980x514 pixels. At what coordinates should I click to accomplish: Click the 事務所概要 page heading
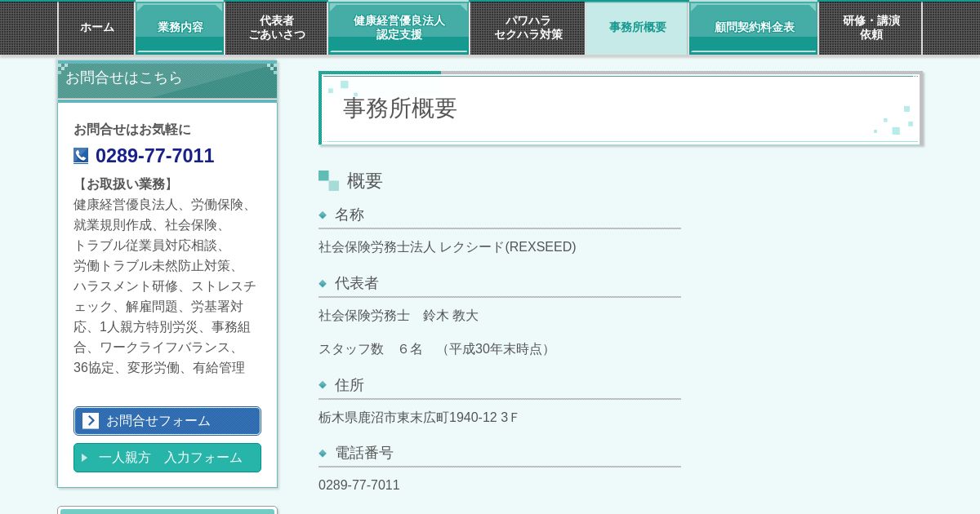(399, 108)
